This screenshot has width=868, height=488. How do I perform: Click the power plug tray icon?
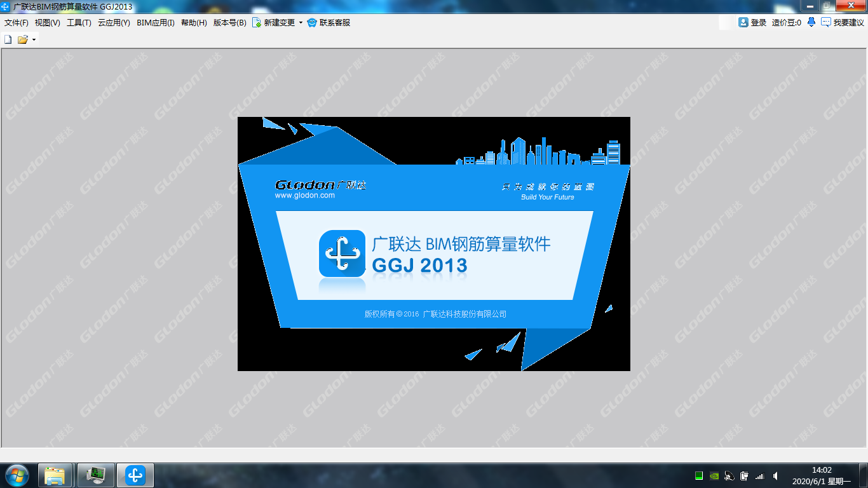pyautogui.click(x=744, y=475)
